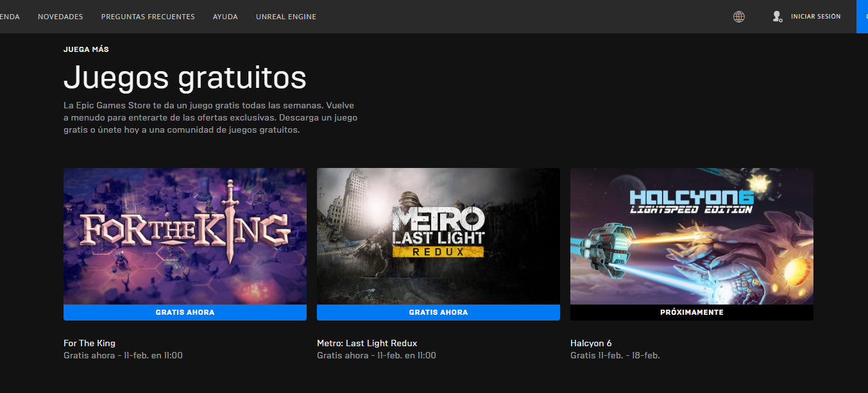The image size is (868, 393).
Task: Click Gratis Ahora under For The King
Action: coord(185,312)
